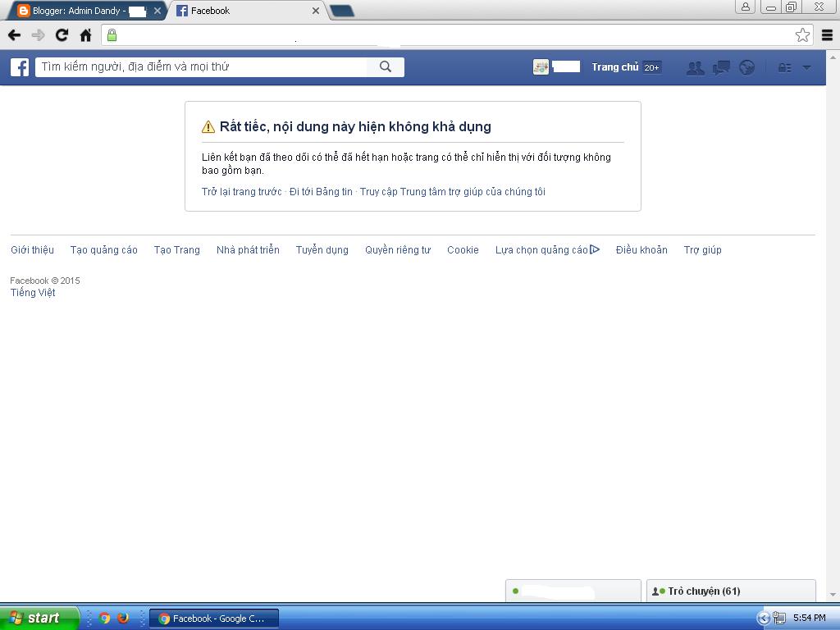
Task: Click the 20+ notification badge
Action: [x=652, y=67]
